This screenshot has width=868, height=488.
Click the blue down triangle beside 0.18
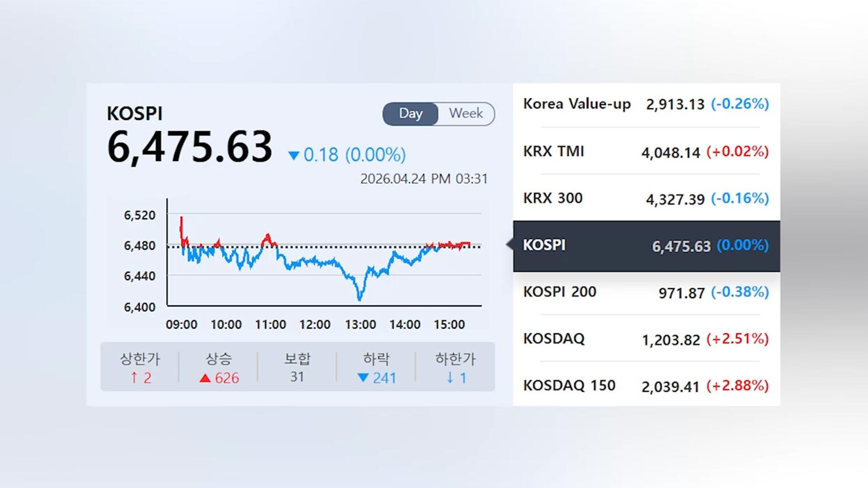click(x=294, y=156)
